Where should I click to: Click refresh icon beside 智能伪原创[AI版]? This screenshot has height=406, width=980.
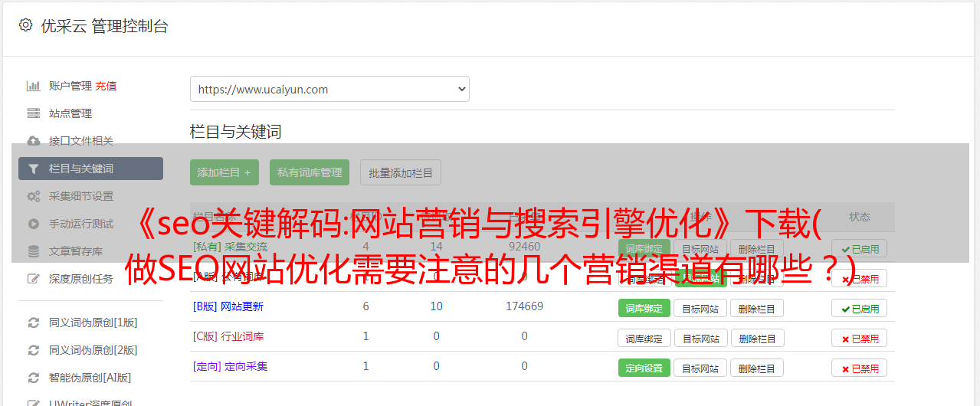click(33, 378)
